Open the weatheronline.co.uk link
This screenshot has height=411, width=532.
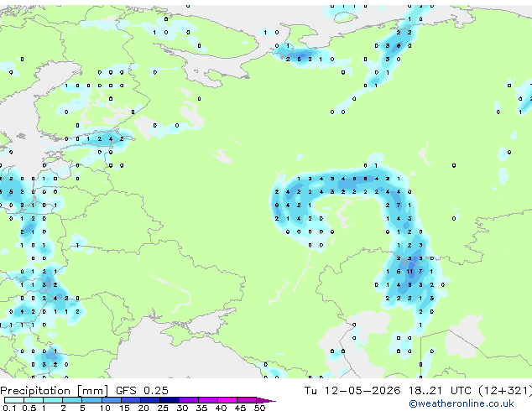click(462, 403)
